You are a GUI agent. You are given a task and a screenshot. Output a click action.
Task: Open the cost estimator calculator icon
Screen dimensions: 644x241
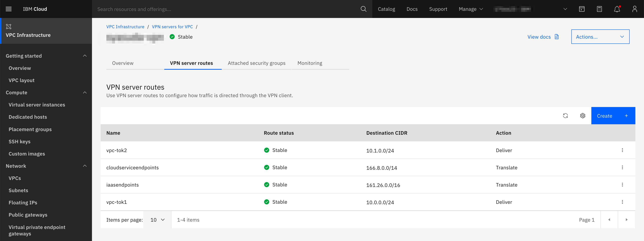599,9
